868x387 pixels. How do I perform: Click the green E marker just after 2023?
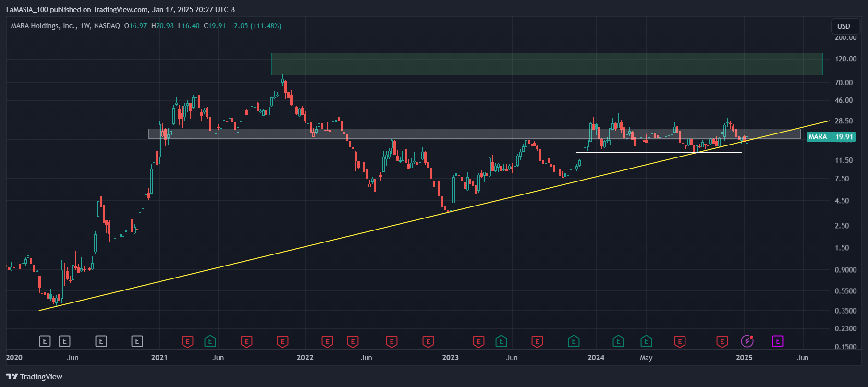tap(501, 341)
